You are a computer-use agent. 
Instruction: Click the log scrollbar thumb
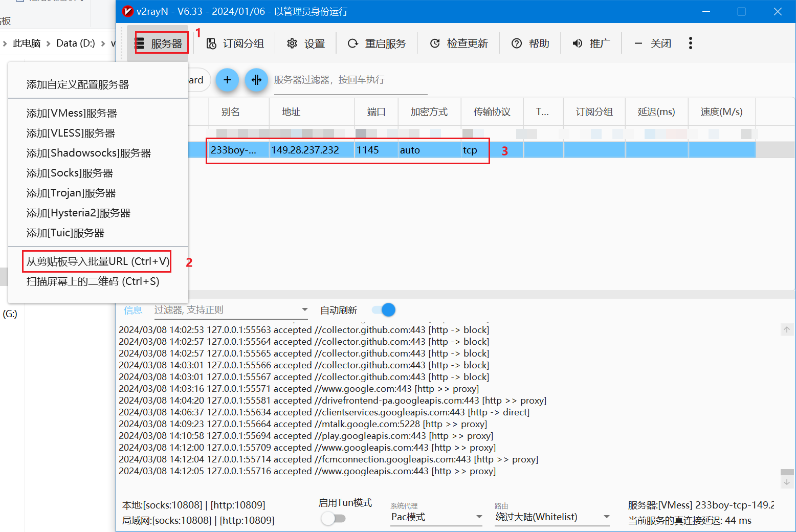pos(787,472)
